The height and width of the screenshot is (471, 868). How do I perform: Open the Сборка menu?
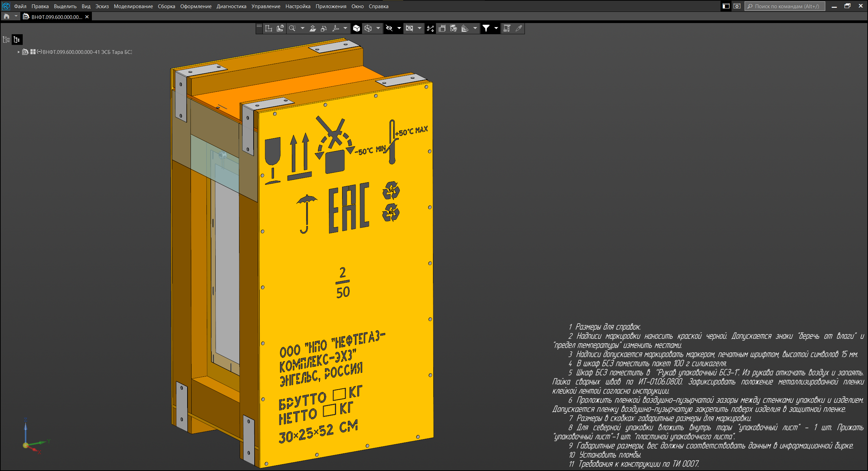(166, 6)
